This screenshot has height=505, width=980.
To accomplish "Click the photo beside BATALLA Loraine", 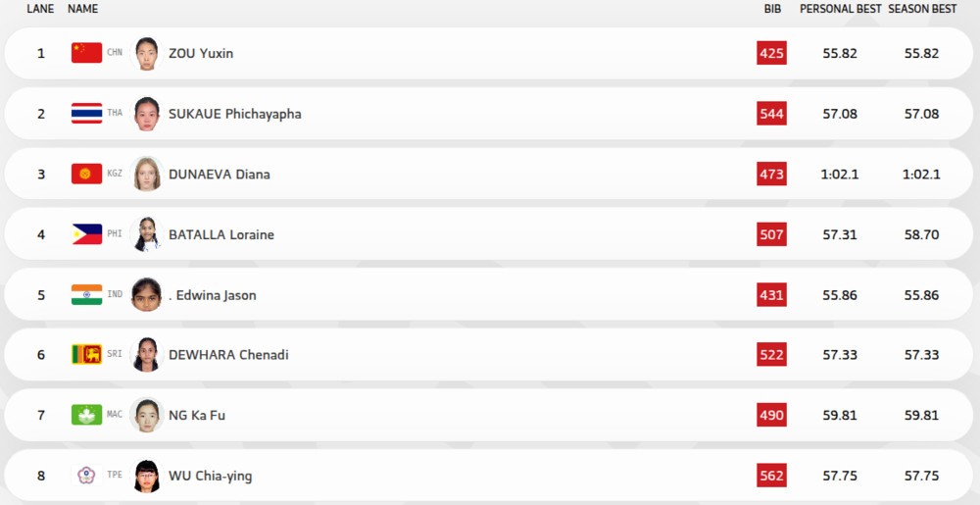I will [146, 234].
